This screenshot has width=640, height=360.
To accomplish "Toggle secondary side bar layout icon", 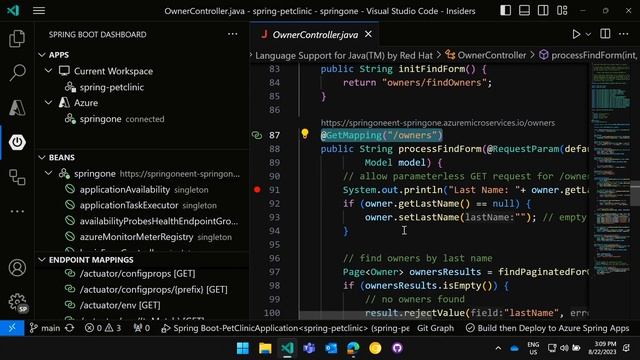I will pyautogui.click(x=543, y=11).
